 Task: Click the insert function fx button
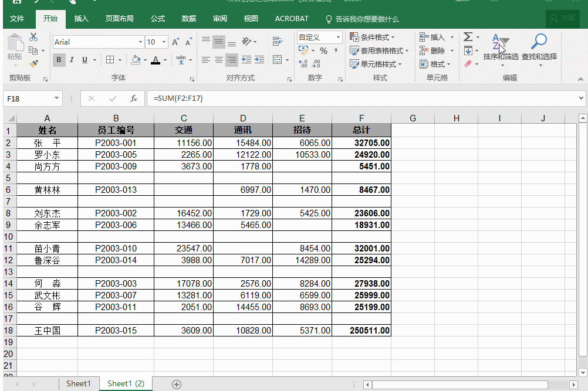(133, 98)
